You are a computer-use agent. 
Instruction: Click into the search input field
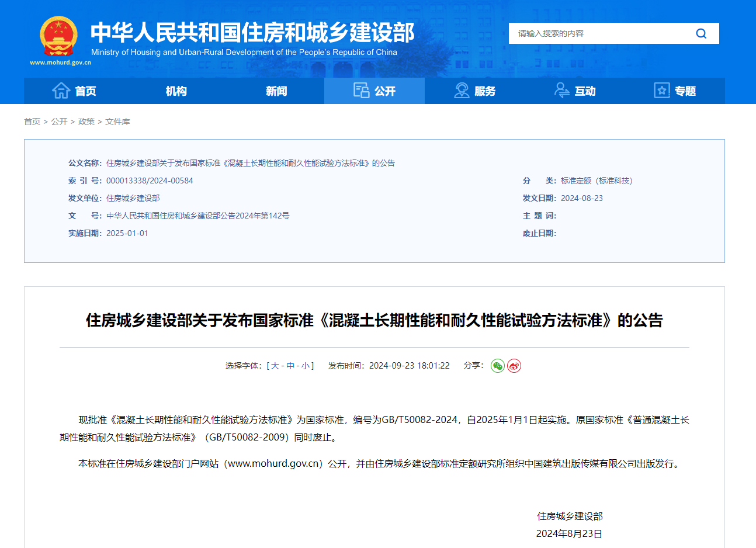pyautogui.click(x=596, y=33)
